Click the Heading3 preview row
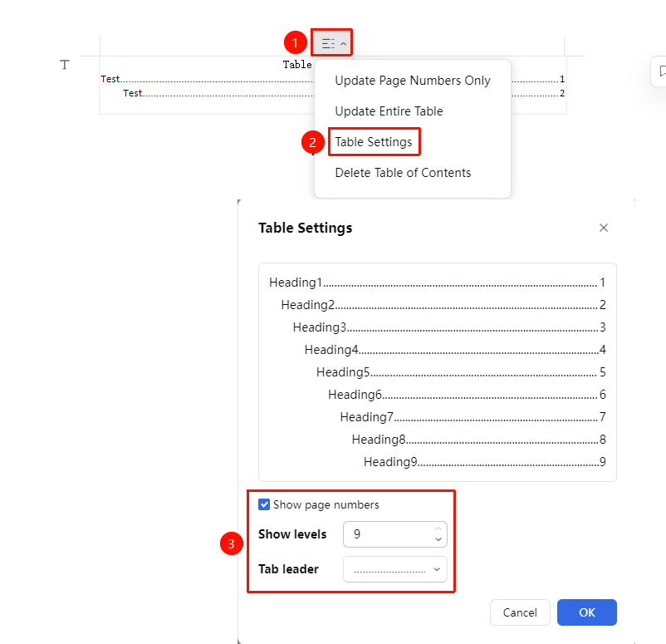Viewport: 666px width, 644px height. click(x=449, y=327)
